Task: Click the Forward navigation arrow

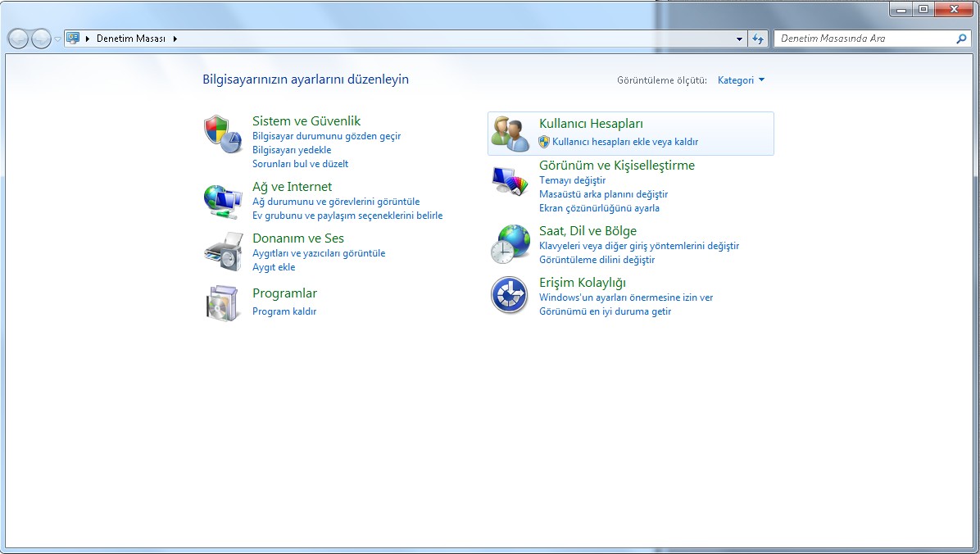Action: [41, 39]
